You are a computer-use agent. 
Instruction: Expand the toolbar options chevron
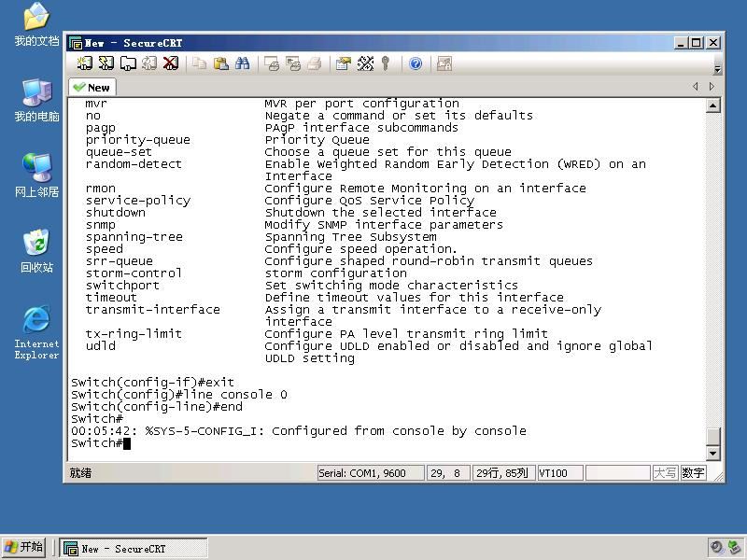tap(717, 69)
